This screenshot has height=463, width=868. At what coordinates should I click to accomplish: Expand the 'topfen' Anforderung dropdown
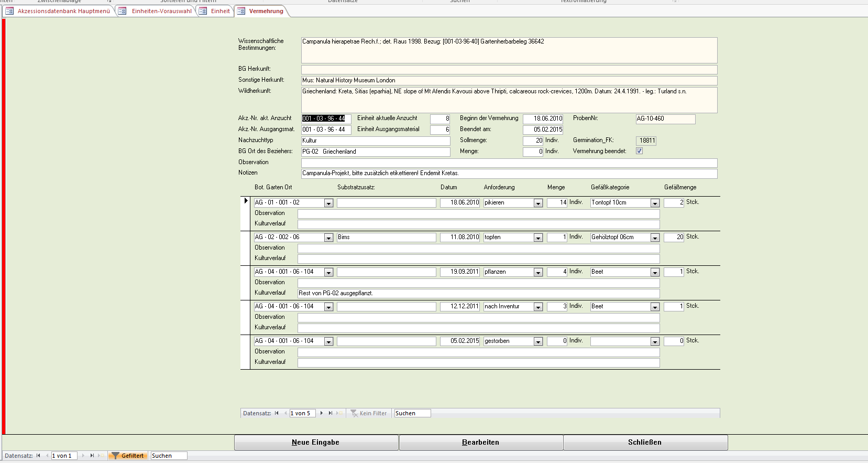point(538,238)
